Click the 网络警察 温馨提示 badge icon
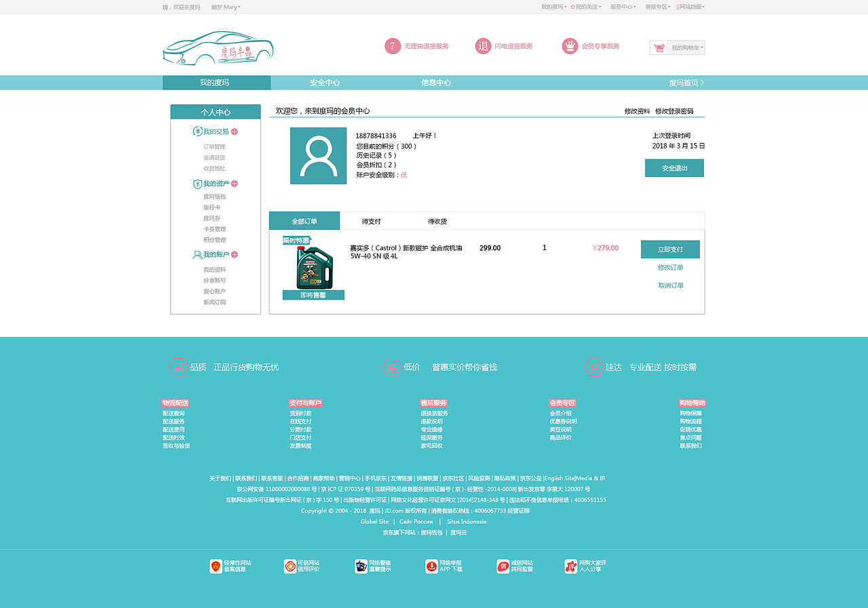Viewport: 868px width, 608px height. coord(361,566)
